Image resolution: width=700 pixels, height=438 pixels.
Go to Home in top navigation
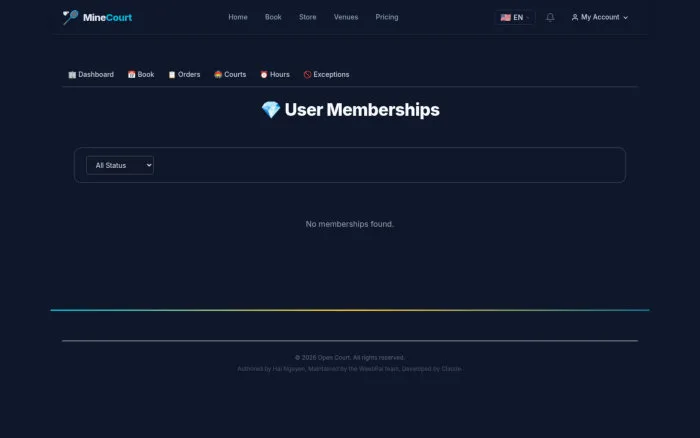pyautogui.click(x=238, y=17)
